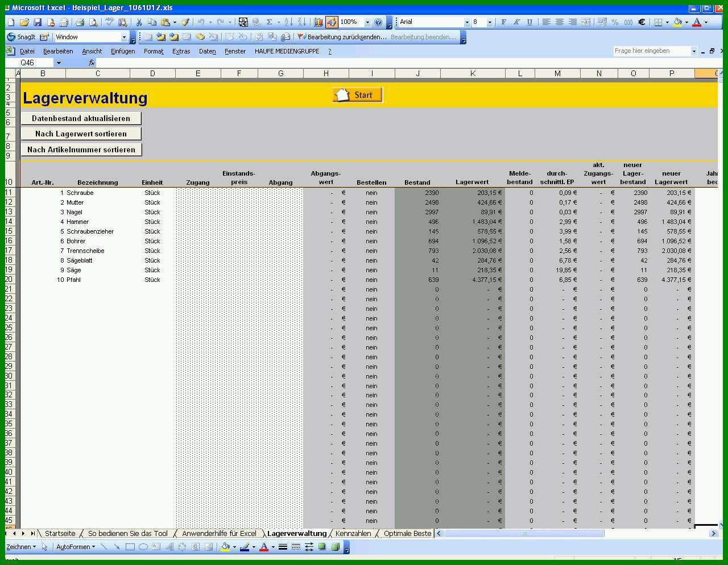Open the font size 8 dropdown
This screenshot has width=728, height=565.
[490, 22]
